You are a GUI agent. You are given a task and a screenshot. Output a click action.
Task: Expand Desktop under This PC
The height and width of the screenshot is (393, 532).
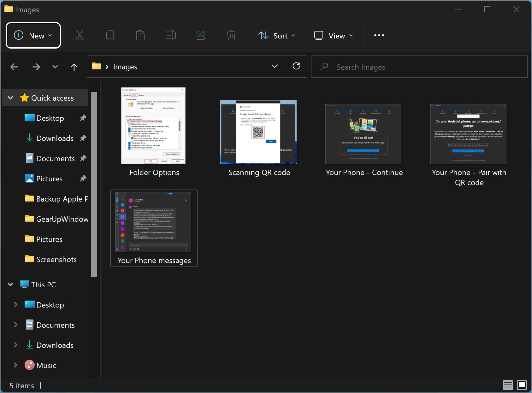(x=15, y=304)
